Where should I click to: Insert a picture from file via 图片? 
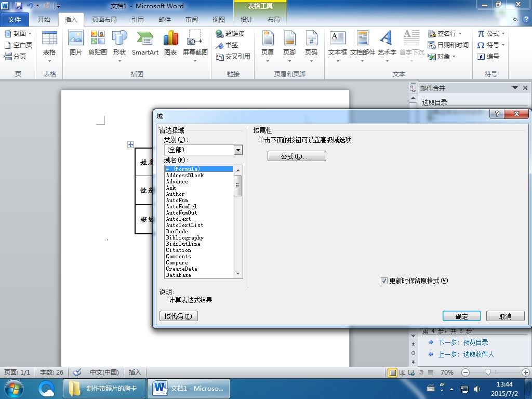pyautogui.click(x=76, y=43)
